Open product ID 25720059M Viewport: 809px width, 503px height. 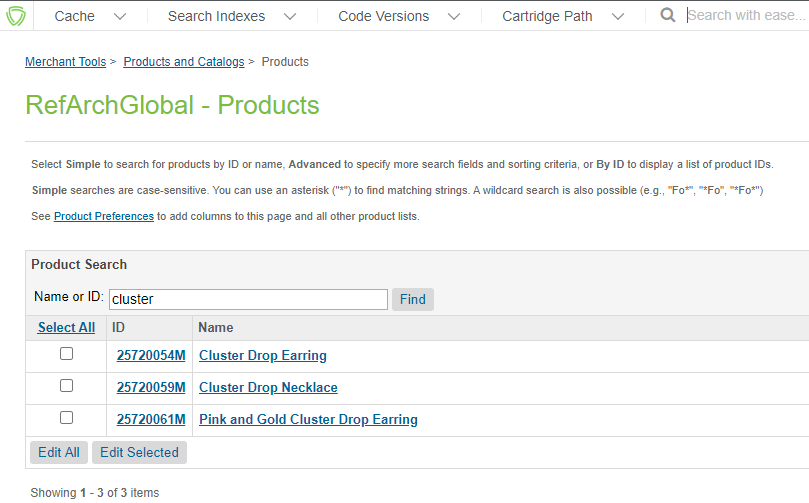coord(151,387)
